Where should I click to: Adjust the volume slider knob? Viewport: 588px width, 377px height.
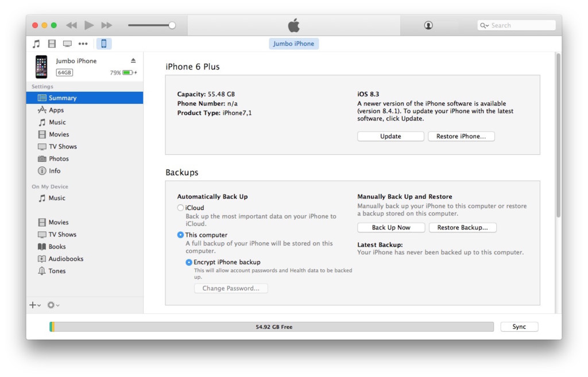coord(172,25)
